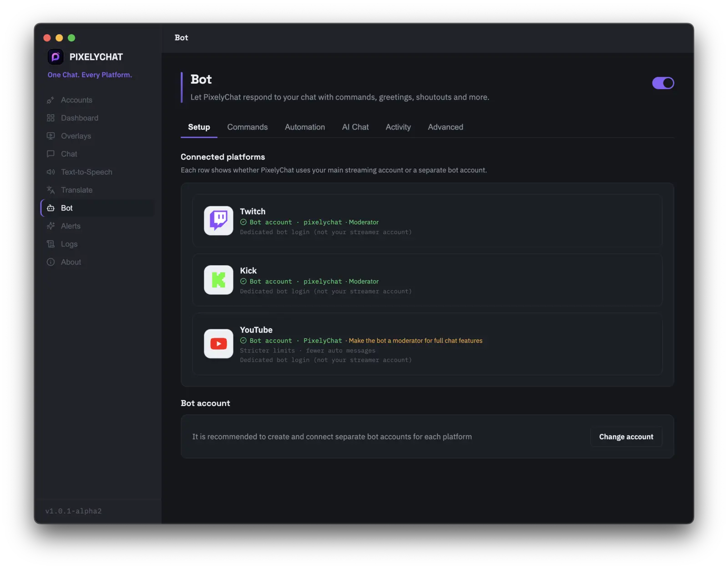The image size is (728, 569).
Task: Click the 'One Chat. Every Platform.' tagline
Action: point(90,75)
